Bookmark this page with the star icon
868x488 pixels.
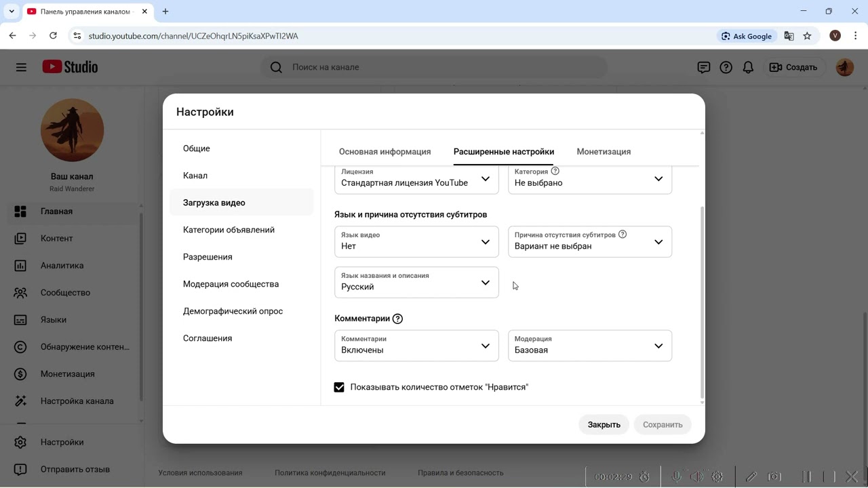click(x=807, y=36)
